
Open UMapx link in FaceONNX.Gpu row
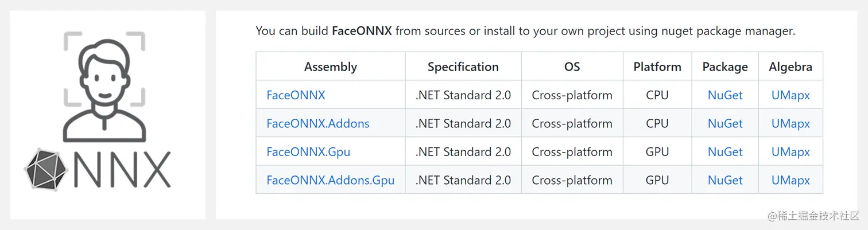point(790,152)
